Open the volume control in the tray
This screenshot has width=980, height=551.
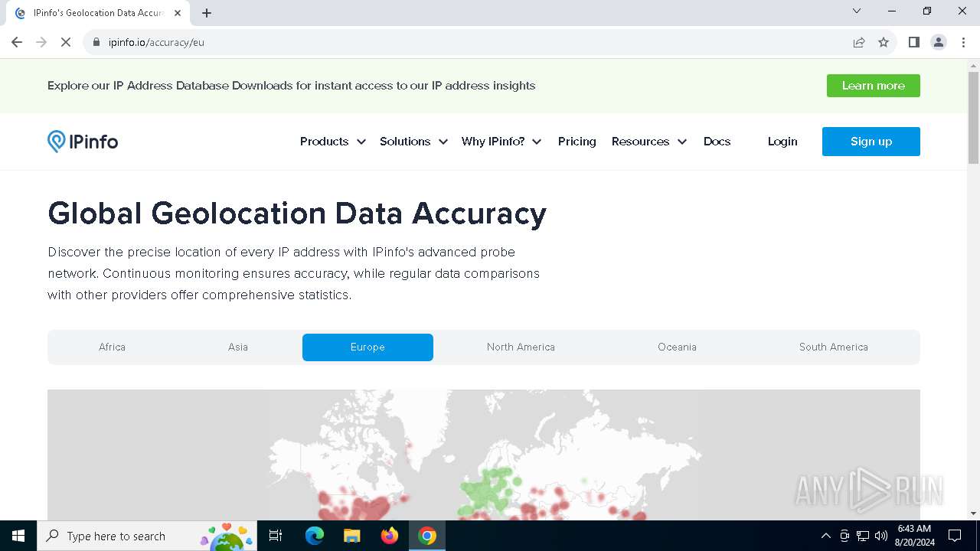coord(880,536)
